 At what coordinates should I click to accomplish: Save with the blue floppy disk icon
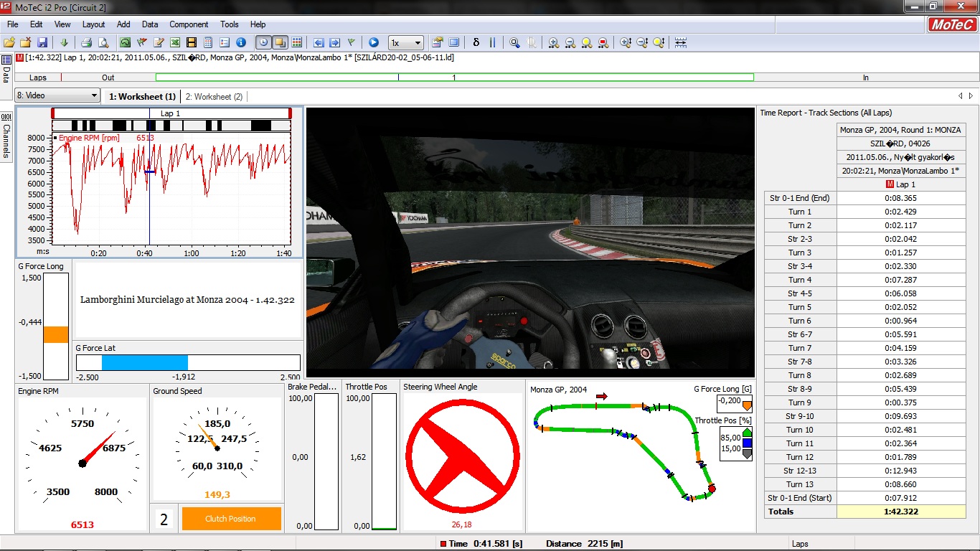click(x=42, y=42)
